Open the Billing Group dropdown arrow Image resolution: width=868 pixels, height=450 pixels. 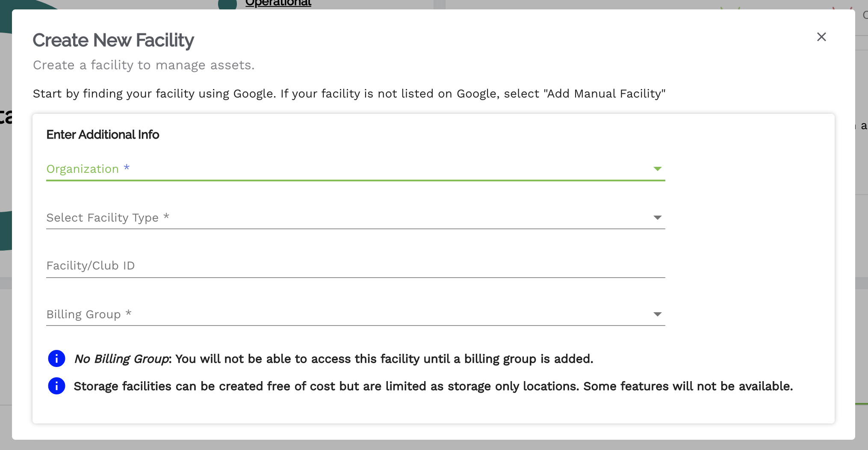click(657, 314)
